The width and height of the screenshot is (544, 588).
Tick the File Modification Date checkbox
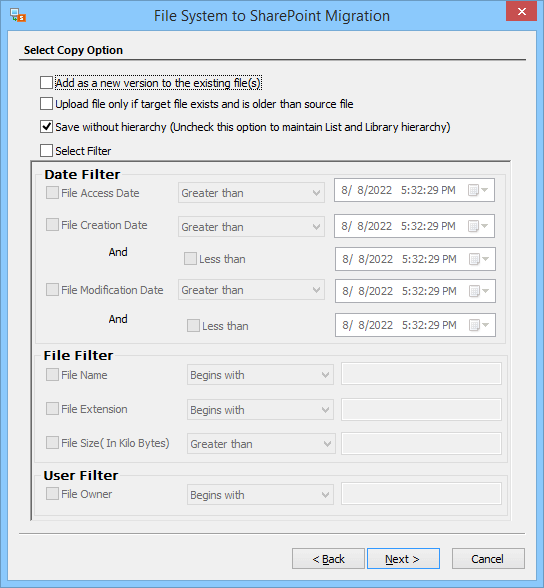pos(52,290)
